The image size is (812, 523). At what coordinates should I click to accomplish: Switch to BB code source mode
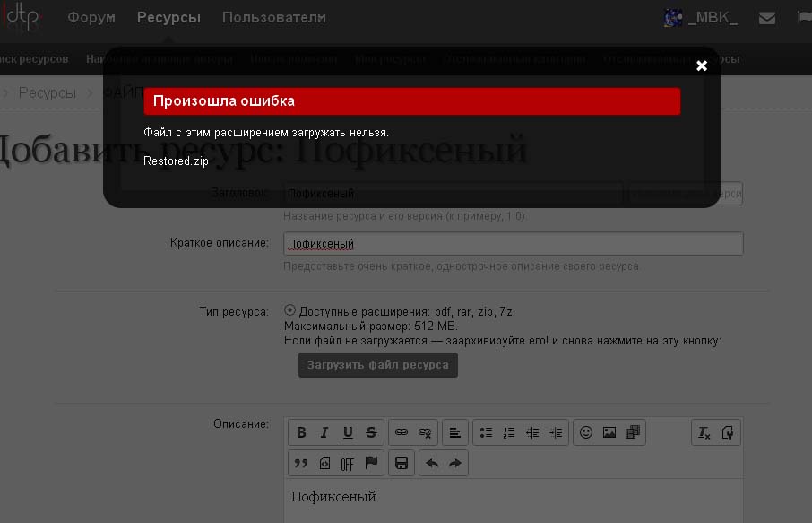(727, 432)
